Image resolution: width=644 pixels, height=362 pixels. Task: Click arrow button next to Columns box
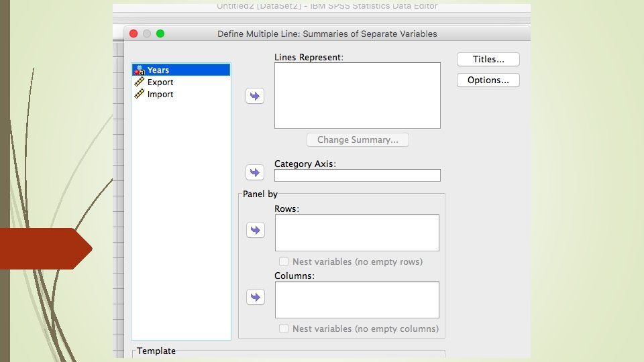(x=255, y=297)
